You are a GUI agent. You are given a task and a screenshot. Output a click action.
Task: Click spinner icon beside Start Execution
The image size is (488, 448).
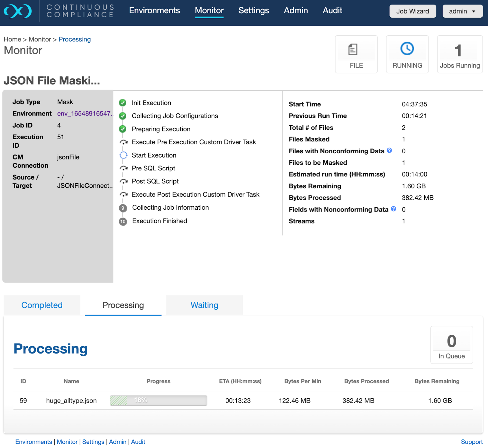(123, 155)
